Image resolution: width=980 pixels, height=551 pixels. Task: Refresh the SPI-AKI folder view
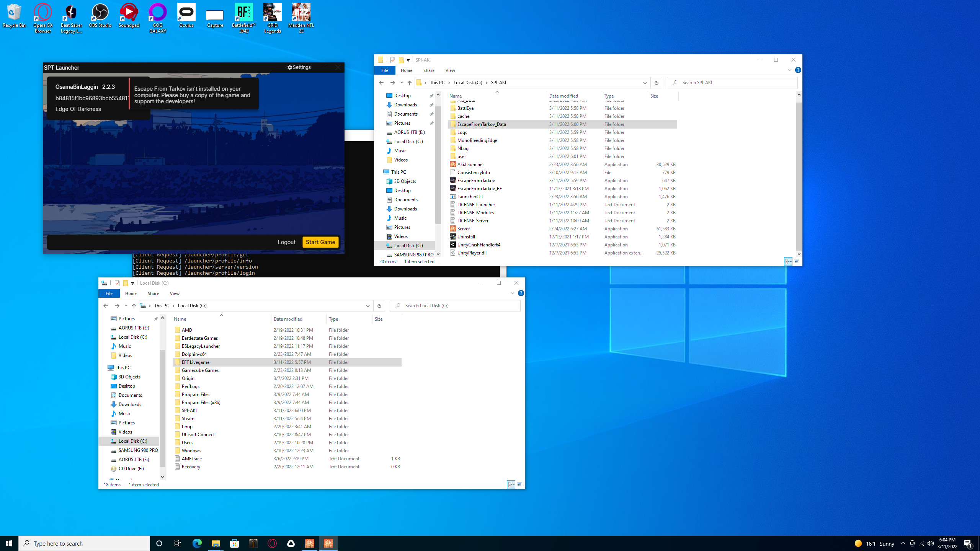click(656, 83)
